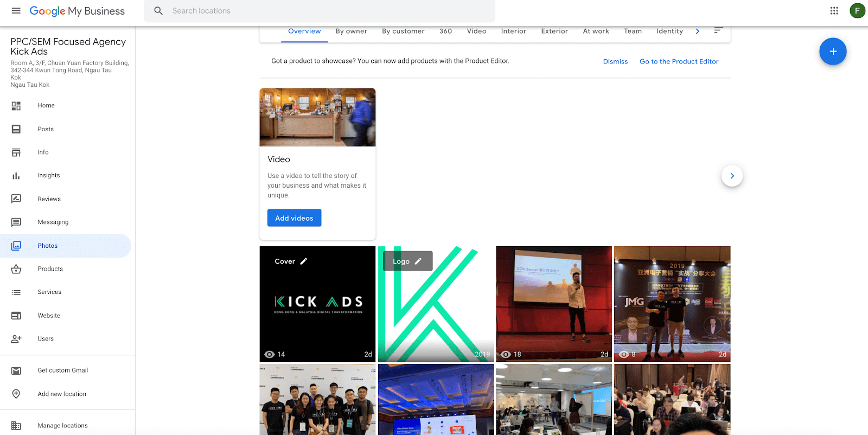Open the photo sort/filter icon

click(x=718, y=31)
